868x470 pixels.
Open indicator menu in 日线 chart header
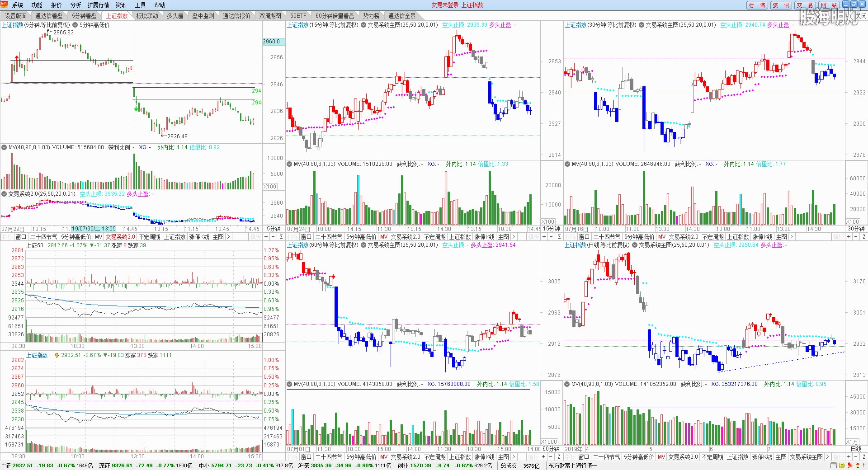coord(635,245)
